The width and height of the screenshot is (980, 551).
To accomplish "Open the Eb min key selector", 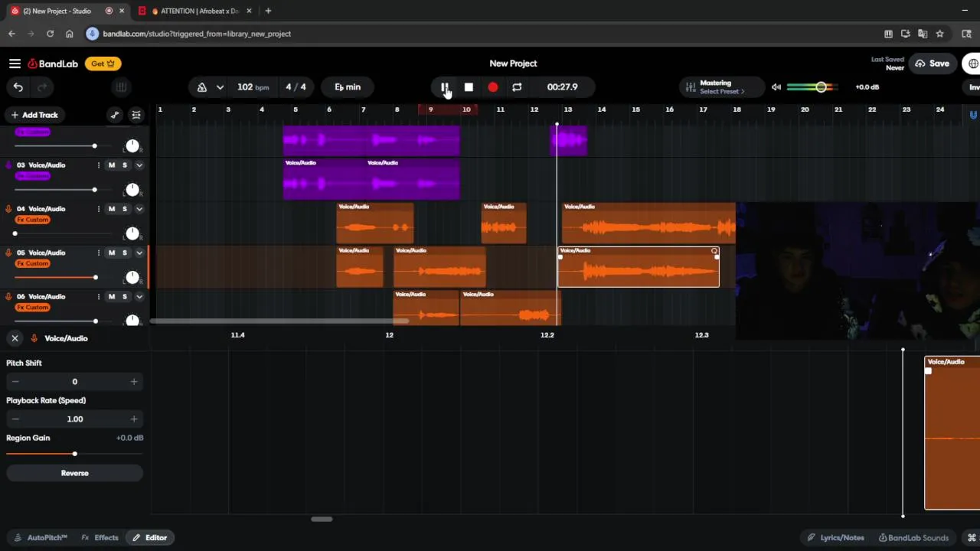I will [348, 87].
